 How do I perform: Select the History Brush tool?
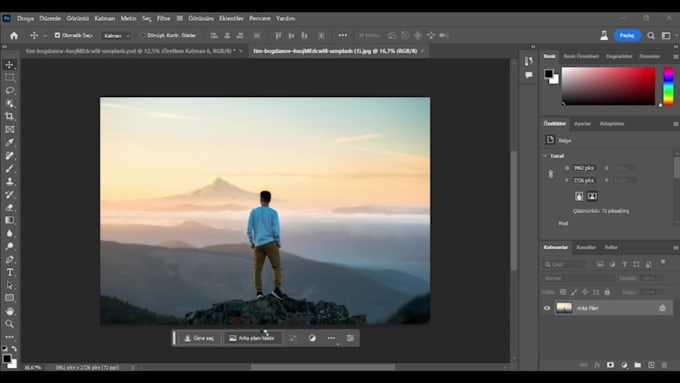[10, 194]
